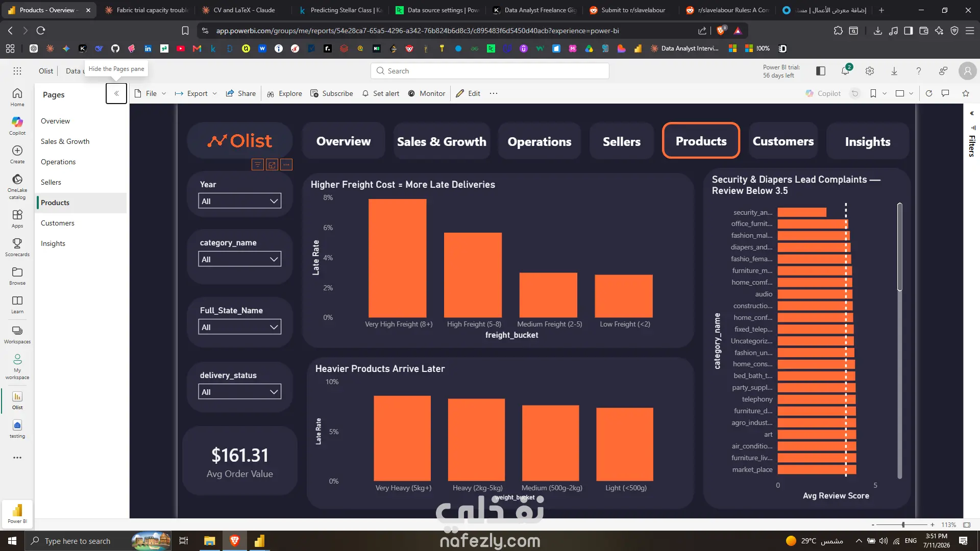This screenshot has height=551, width=980.
Task: Click the Windows Start button
Action: [x=12, y=541]
